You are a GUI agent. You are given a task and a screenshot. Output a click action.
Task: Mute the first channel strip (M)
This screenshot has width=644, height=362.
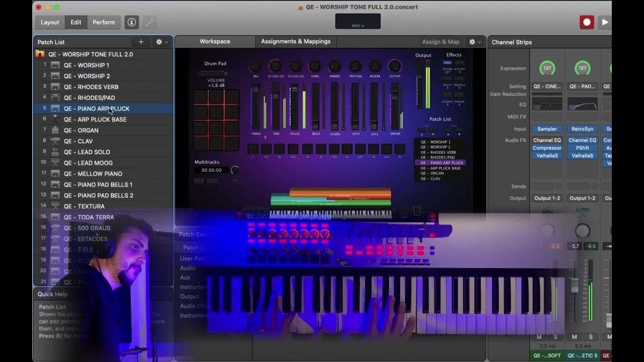[x=539, y=337]
